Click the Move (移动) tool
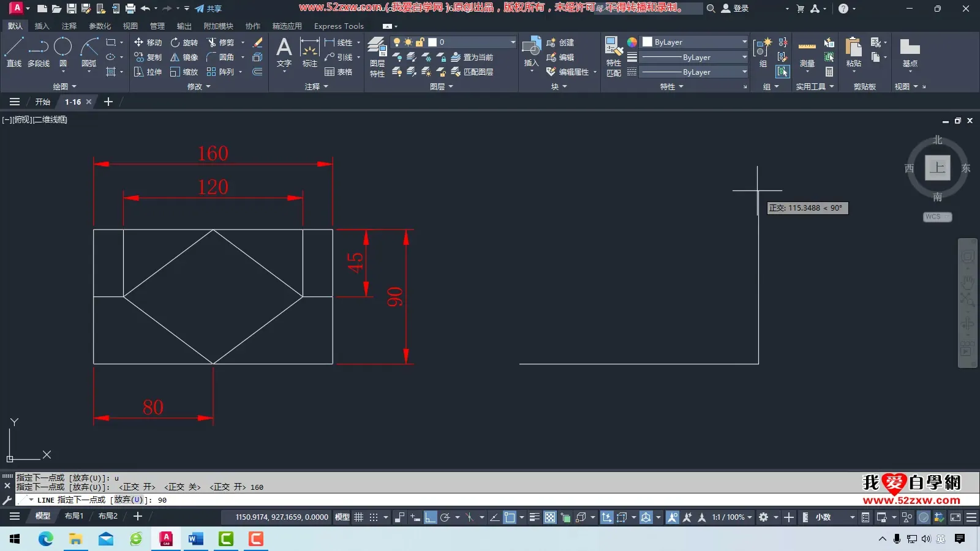This screenshot has width=980, height=551. [x=148, y=42]
